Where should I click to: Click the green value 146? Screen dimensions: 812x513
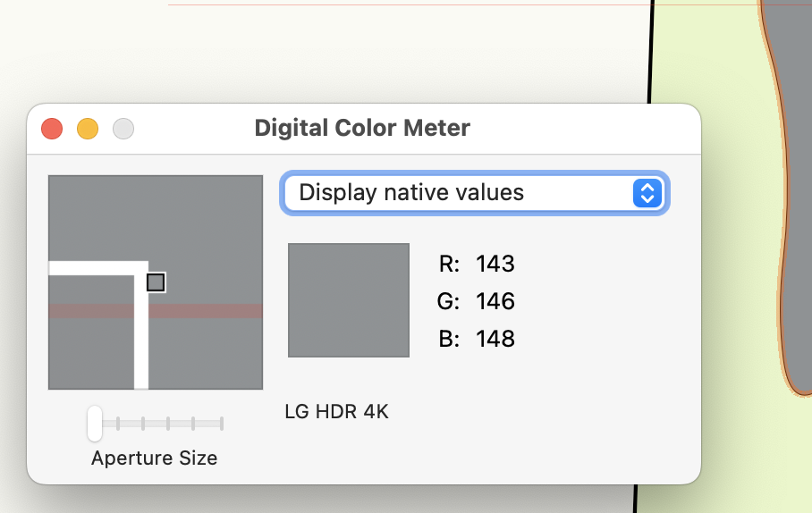tap(495, 301)
